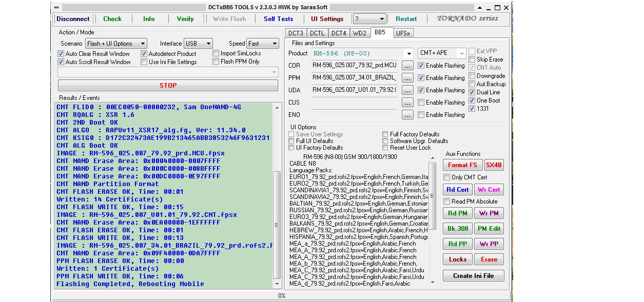Click the red STOP button

pos(168,86)
